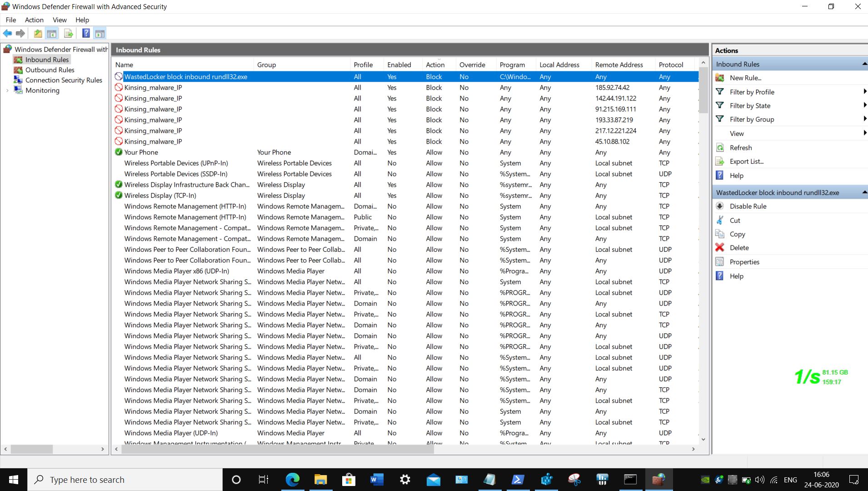This screenshot has height=491, width=868.
Task: Collapse the Inbound Rules actions section
Action: click(x=864, y=64)
